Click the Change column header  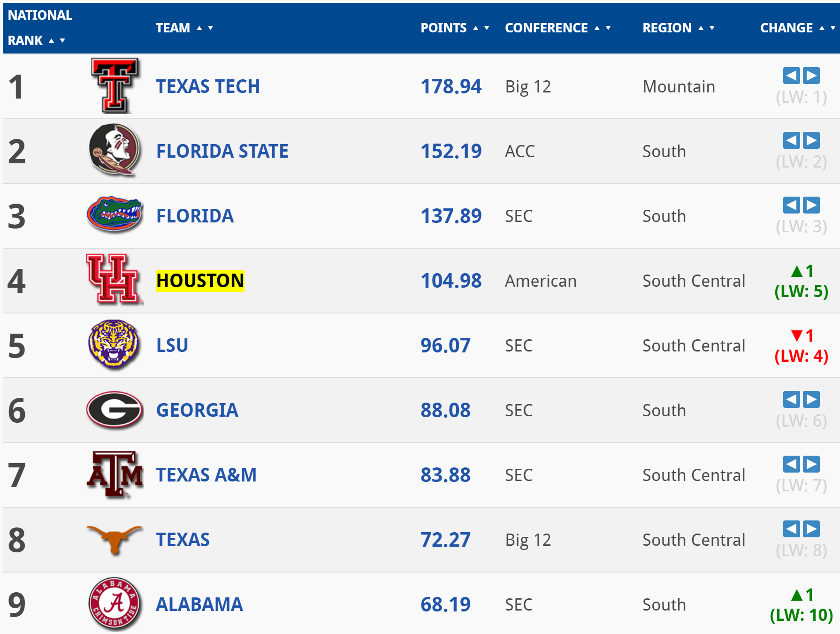click(x=787, y=28)
